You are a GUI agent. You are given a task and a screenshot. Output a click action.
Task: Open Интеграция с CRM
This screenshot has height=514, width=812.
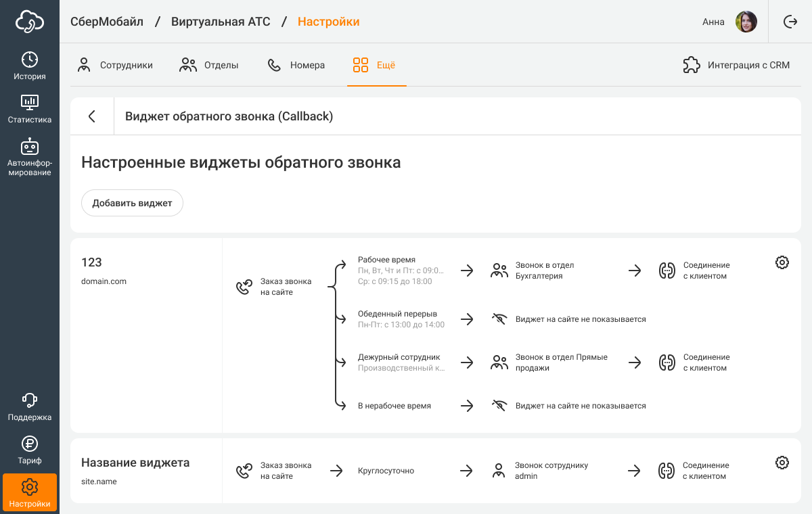pos(736,66)
